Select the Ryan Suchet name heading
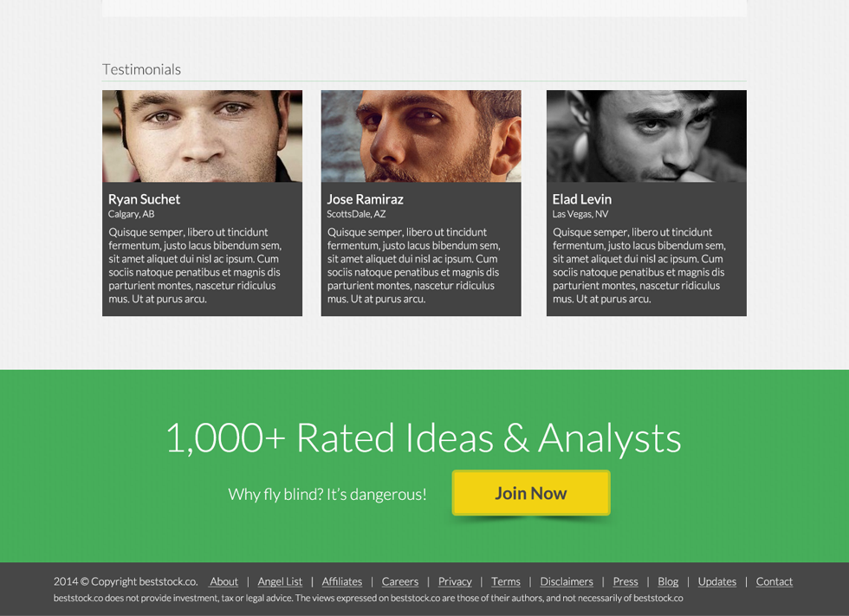The width and height of the screenshot is (849, 616). [x=144, y=199]
